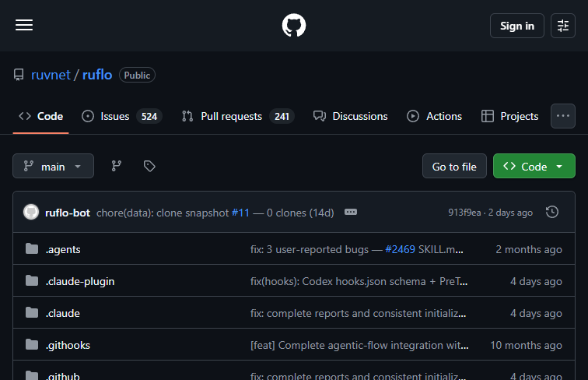
Task: Click the Sign in button
Action: pos(516,26)
